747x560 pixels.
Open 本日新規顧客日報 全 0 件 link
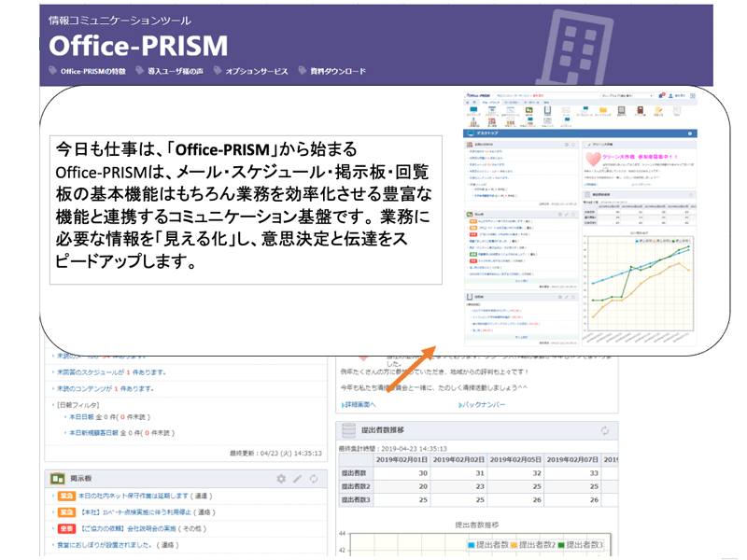[x=122, y=433]
